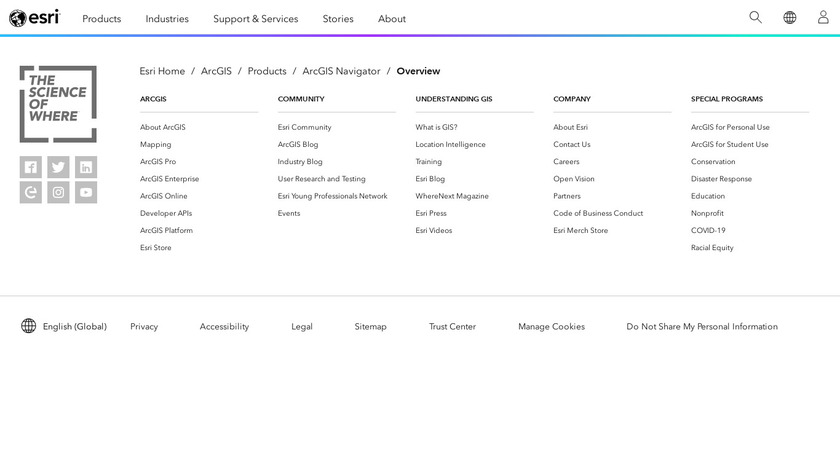Open Esri's Instagram page icon

pos(58,193)
